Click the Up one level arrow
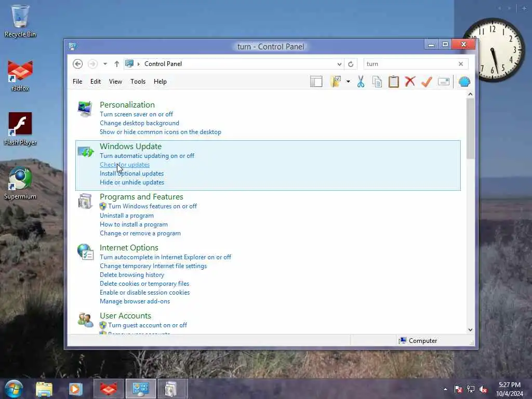The height and width of the screenshot is (399, 532). tap(117, 64)
